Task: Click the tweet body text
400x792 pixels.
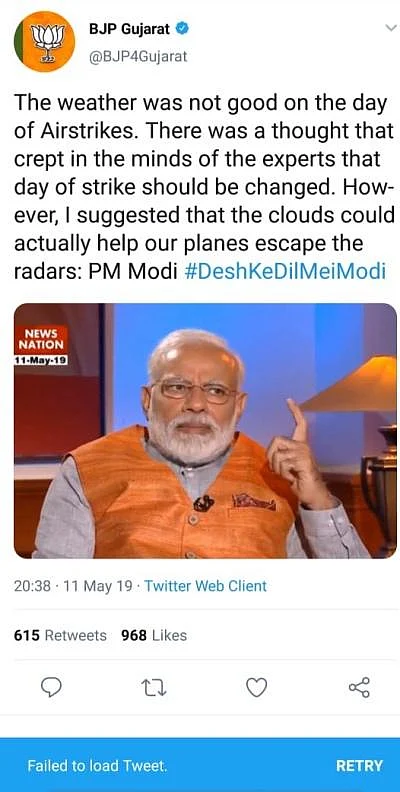Action: [x=204, y=188]
